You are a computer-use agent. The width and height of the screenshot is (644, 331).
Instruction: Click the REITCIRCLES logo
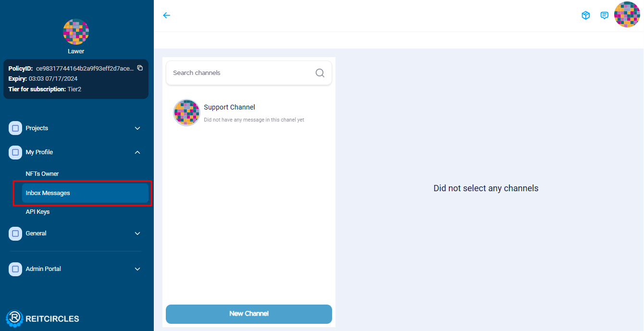[x=43, y=318]
